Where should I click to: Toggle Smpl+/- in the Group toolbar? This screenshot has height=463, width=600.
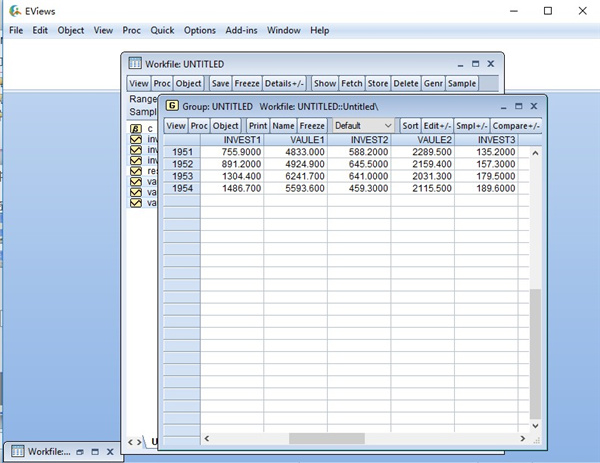470,126
